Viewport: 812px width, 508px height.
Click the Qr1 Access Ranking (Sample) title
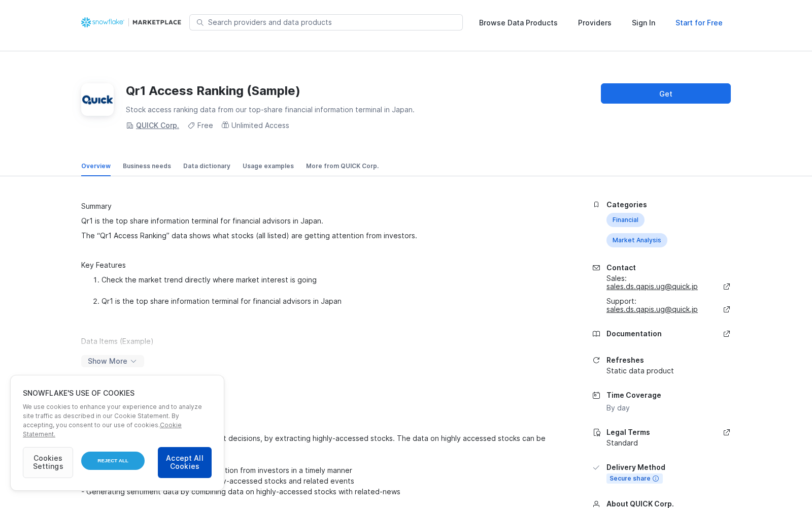click(x=213, y=91)
